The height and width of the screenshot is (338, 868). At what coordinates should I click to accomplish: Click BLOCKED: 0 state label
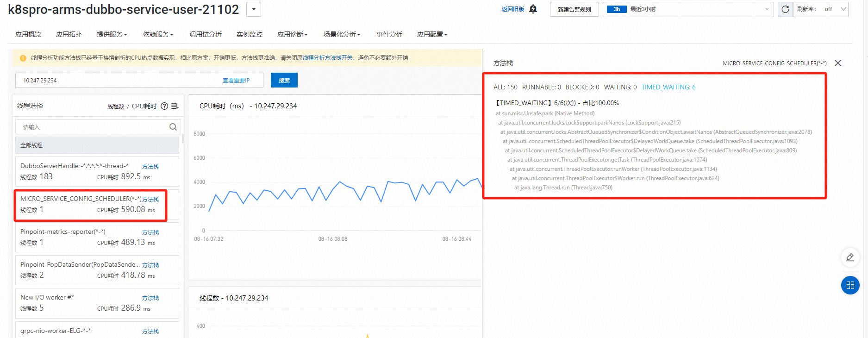coord(582,87)
